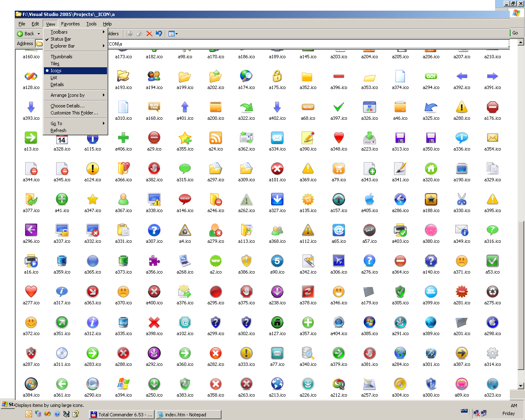Image resolution: width=525 pixels, height=420 pixels.
Task: Click the scrollbar up arrow
Action: [521, 42]
